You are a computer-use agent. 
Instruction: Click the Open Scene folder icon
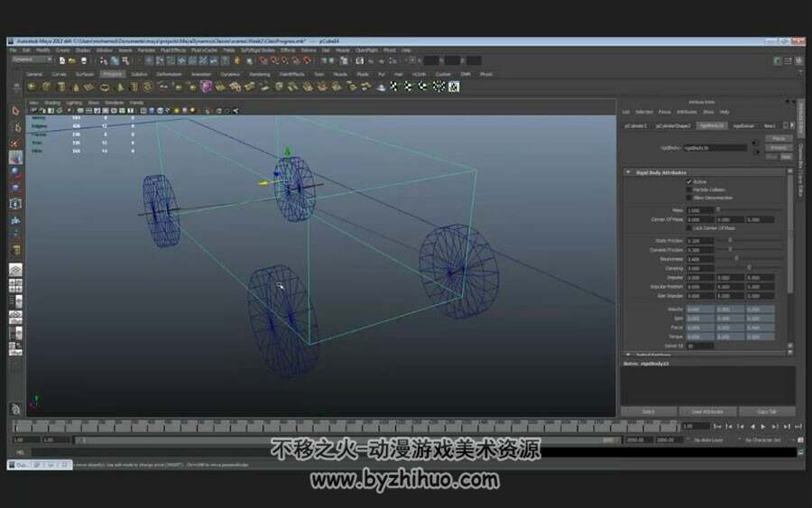[72, 60]
